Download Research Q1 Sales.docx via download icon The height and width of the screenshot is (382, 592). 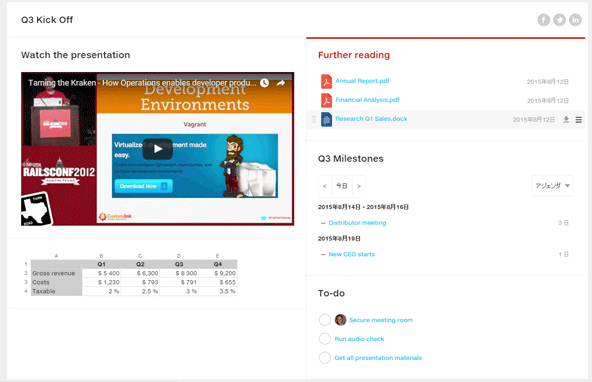point(566,119)
